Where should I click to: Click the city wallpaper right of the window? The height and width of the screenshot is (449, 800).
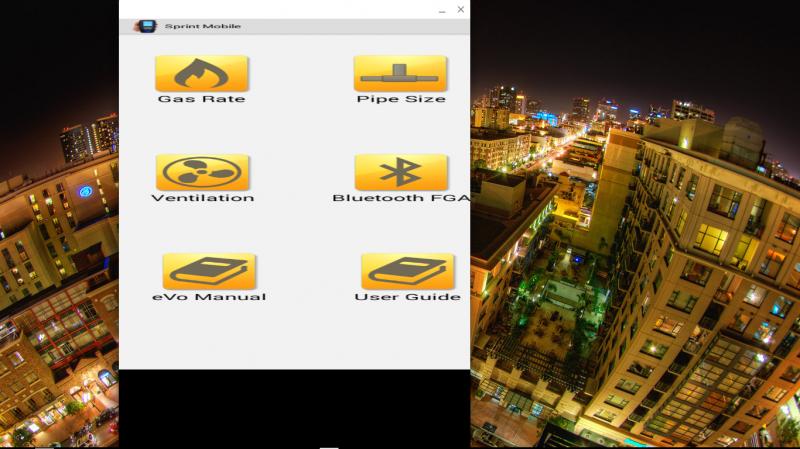click(640, 250)
